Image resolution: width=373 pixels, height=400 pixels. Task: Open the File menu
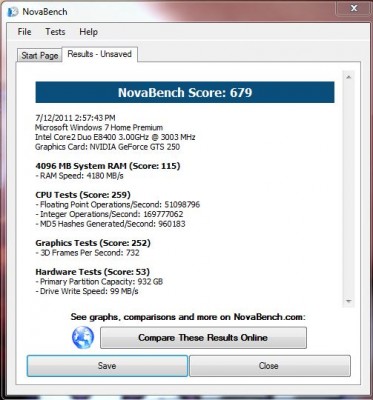coord(24,32)
